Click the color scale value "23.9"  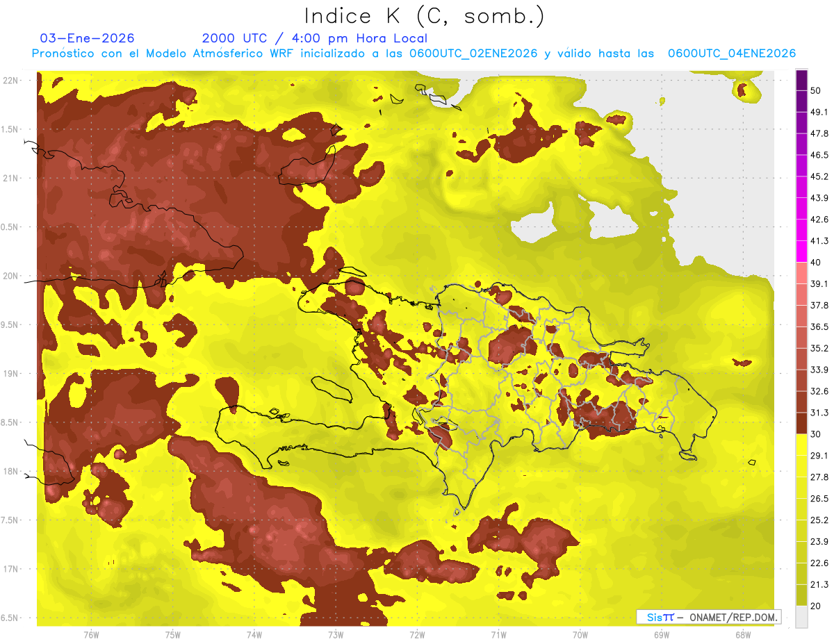point(819,542)
